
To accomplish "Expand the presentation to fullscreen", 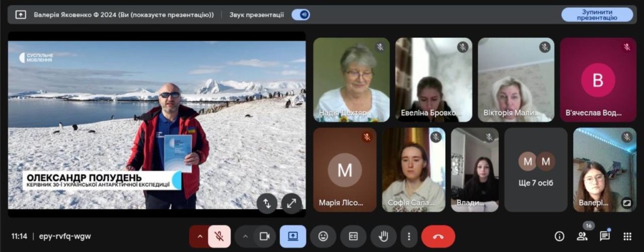I will (292, 203).
